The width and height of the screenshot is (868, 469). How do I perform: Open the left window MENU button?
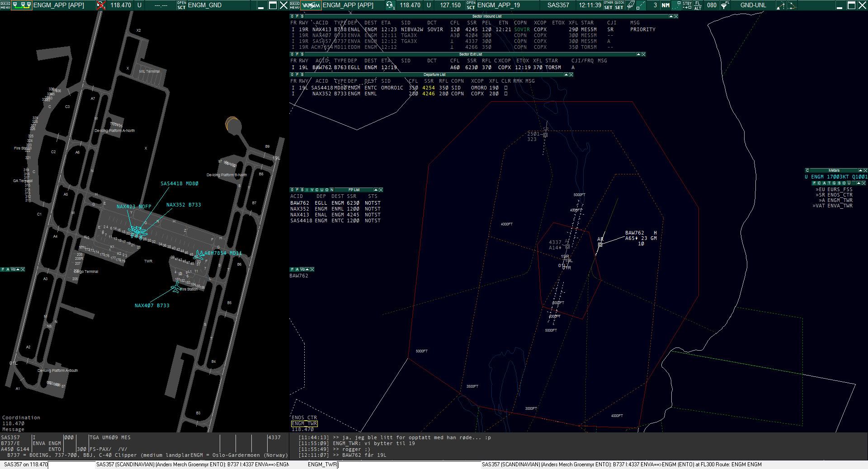tap(5, 5)
